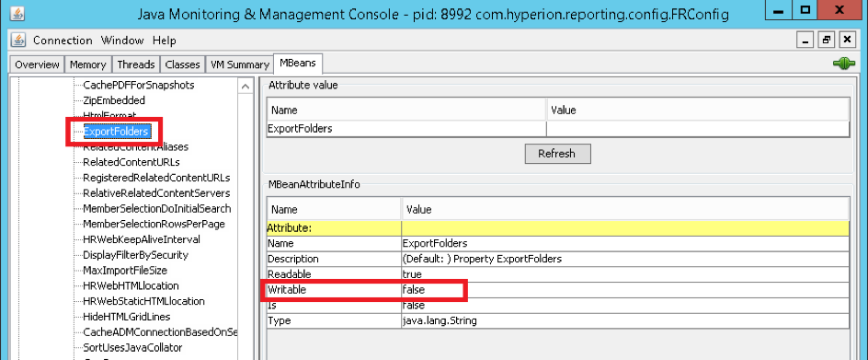Open the Connection menu
This screenshot has width=868, height=360.
click(x=63, y=41)
